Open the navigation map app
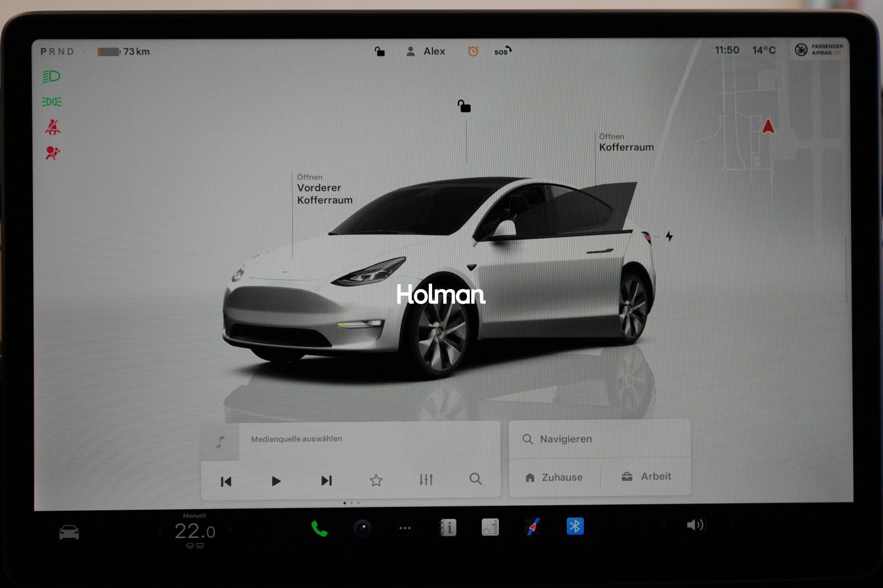 533,527
